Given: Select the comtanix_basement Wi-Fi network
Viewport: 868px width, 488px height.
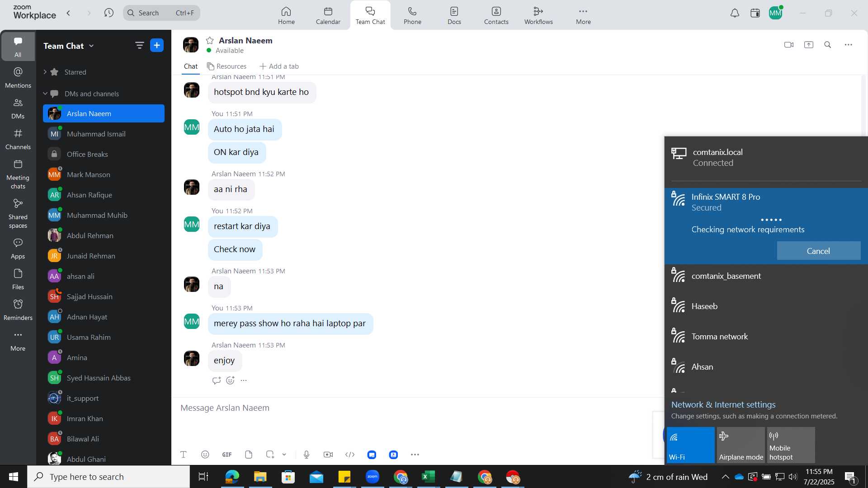Looking at the screenshot, I should [x=766, y=276].
